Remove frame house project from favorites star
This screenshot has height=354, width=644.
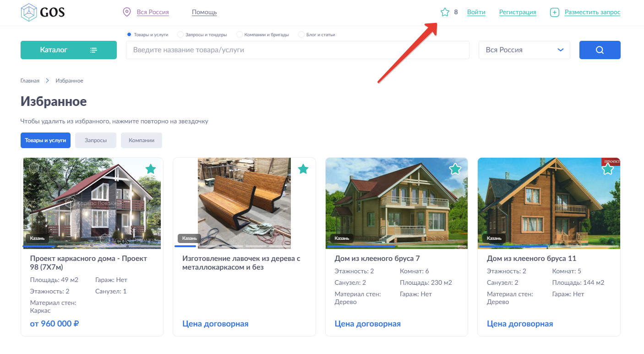pos(151,169)
